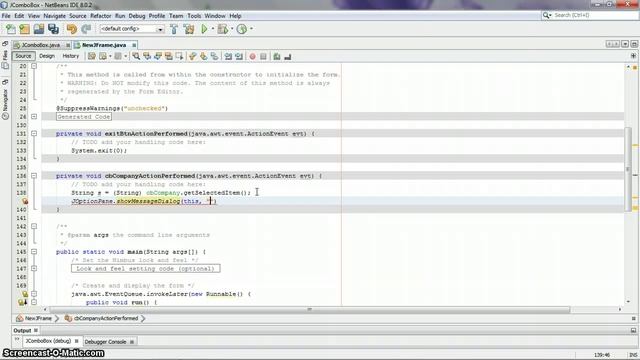Open the Debug Project dropdown arrow
Viewport: 640px width, 360px height.
click(x=232, y=29)
